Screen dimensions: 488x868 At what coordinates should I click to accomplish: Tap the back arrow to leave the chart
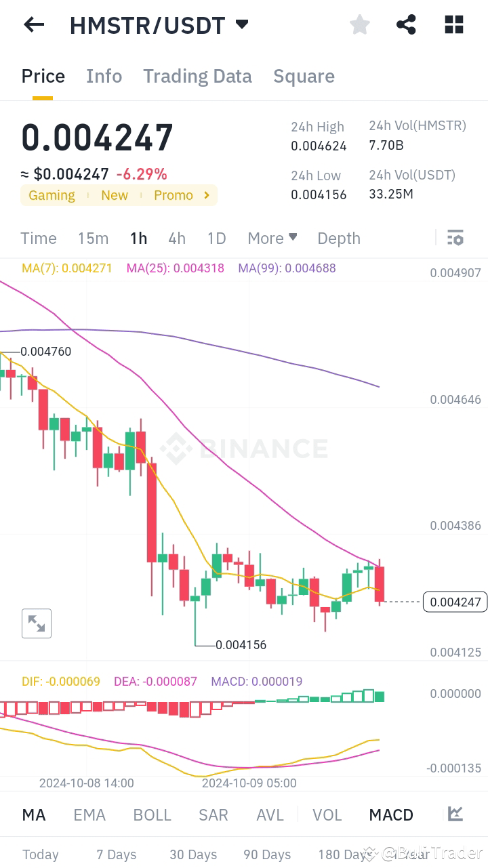pyautogui.click(x=33, y=24)
